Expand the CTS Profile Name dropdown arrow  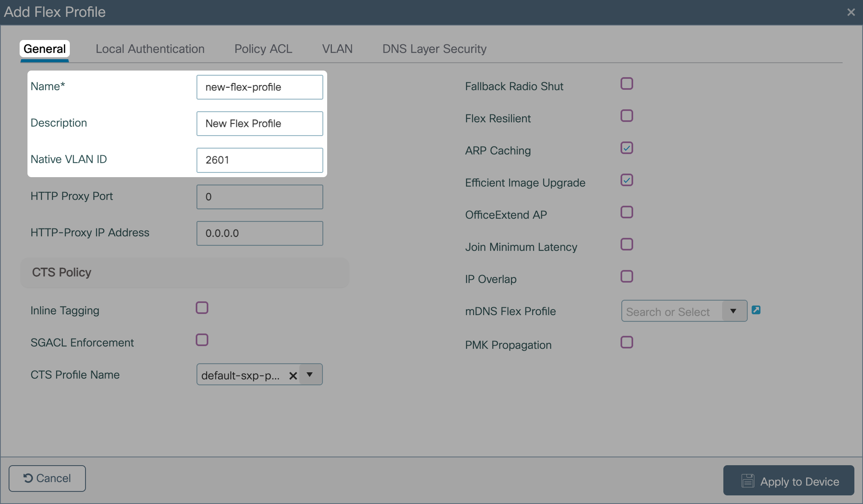(x=310, y=375)
